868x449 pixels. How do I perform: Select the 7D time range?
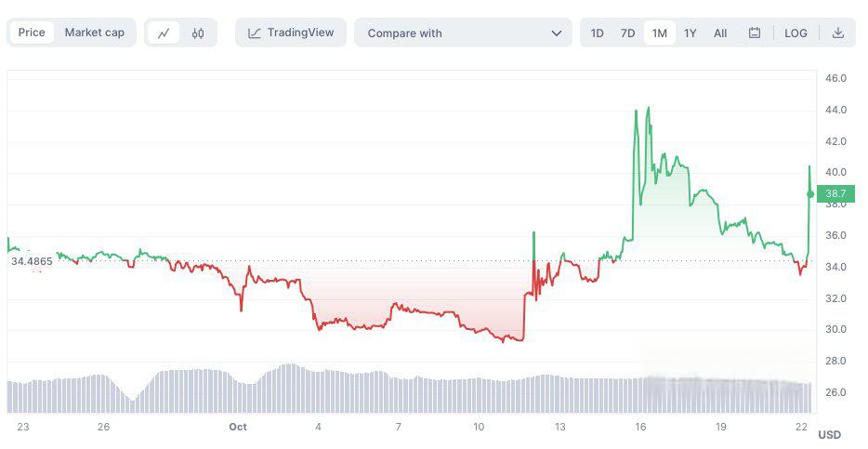coord(628,33)
